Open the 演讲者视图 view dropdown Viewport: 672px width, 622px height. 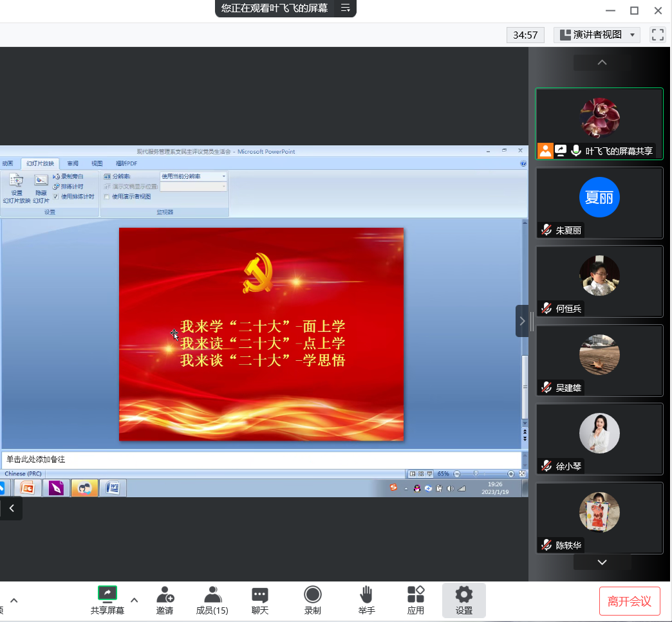(x=597, y=35)
